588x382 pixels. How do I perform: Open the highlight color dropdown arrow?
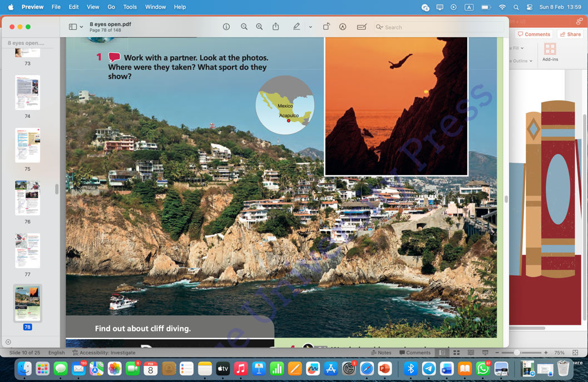point(310,27)
